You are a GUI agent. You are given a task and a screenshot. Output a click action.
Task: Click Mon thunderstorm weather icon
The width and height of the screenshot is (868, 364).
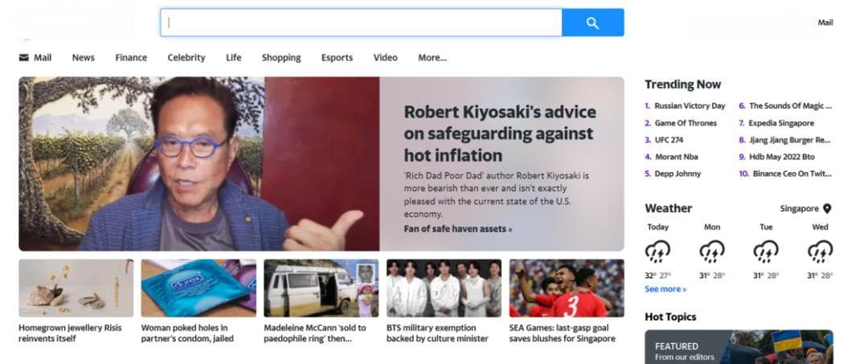coord(712,252)
